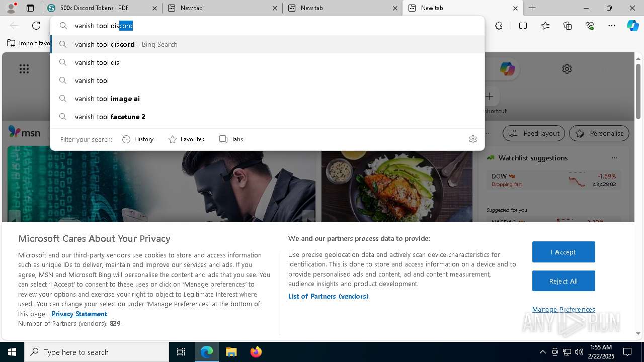Filter search by Tabs
This screenshot has width=644, height=362.
[231, 139]
